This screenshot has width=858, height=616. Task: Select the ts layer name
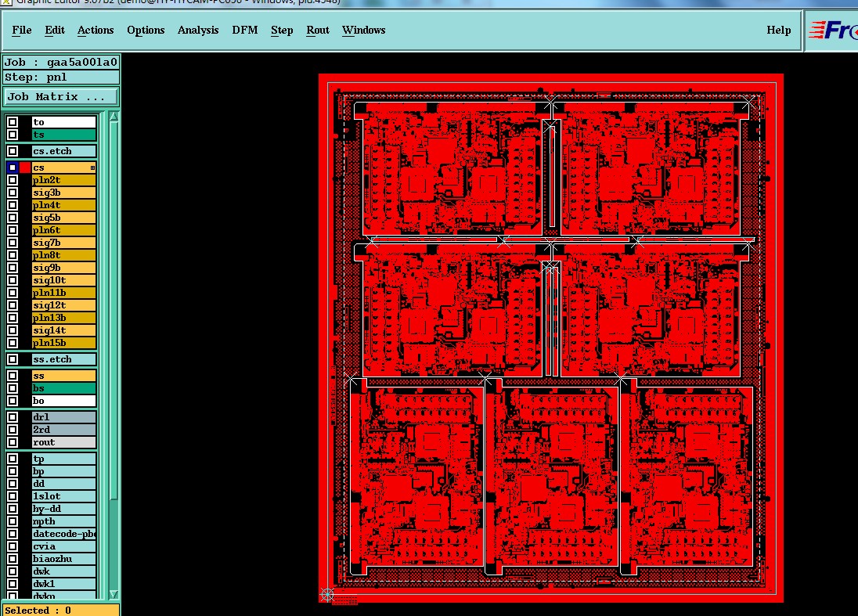[x=64, y=135]
